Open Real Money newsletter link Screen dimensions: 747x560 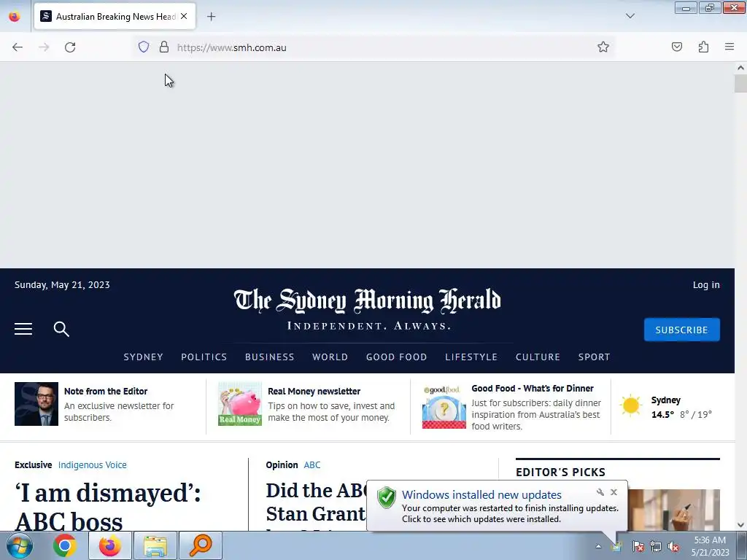tap(314, 391)
